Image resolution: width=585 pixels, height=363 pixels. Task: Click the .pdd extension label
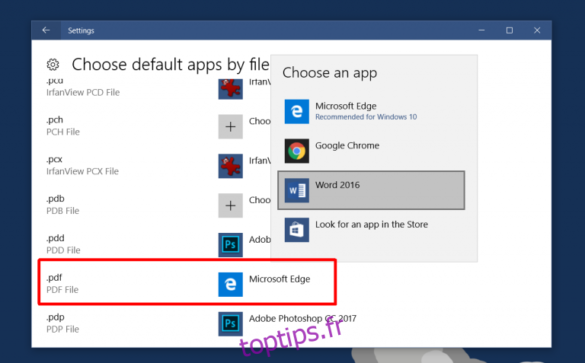55,238
